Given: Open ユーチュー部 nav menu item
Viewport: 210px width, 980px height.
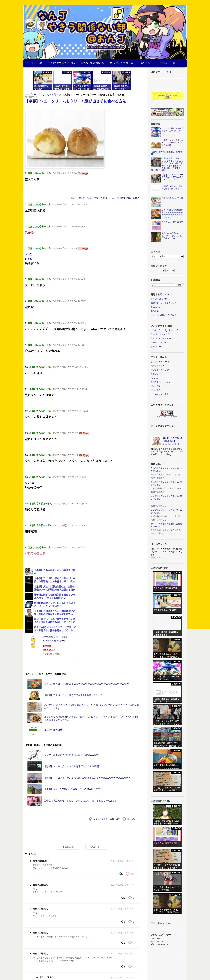Looking at the screenshot, I should [34, 63].
